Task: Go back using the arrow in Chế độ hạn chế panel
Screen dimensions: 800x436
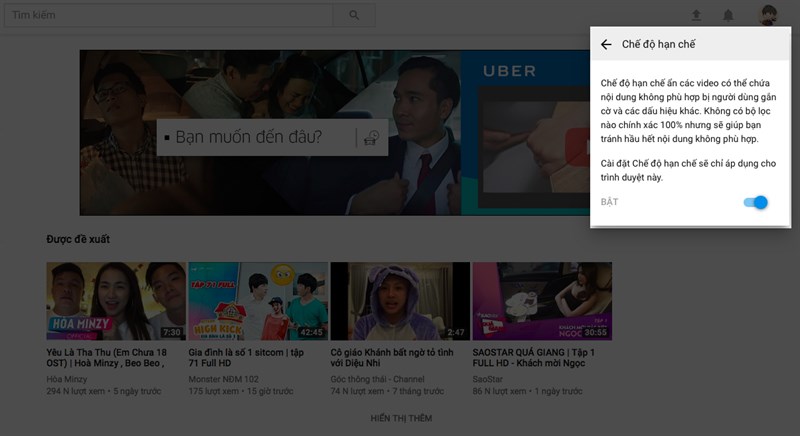Action: pos(606,44)
